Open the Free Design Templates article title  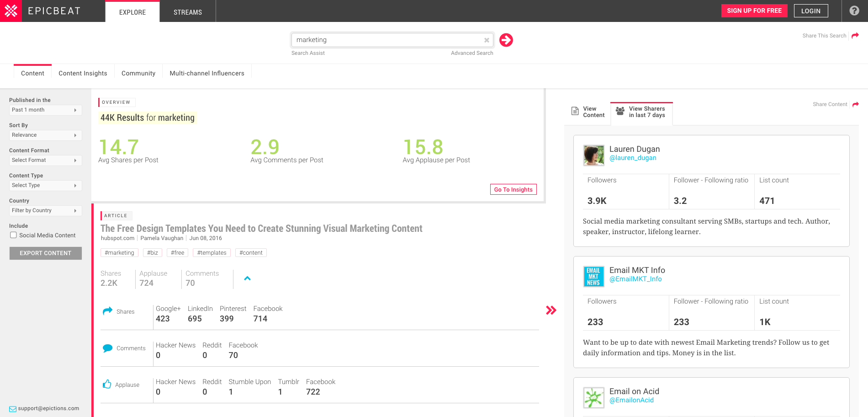tap(261, 228)
